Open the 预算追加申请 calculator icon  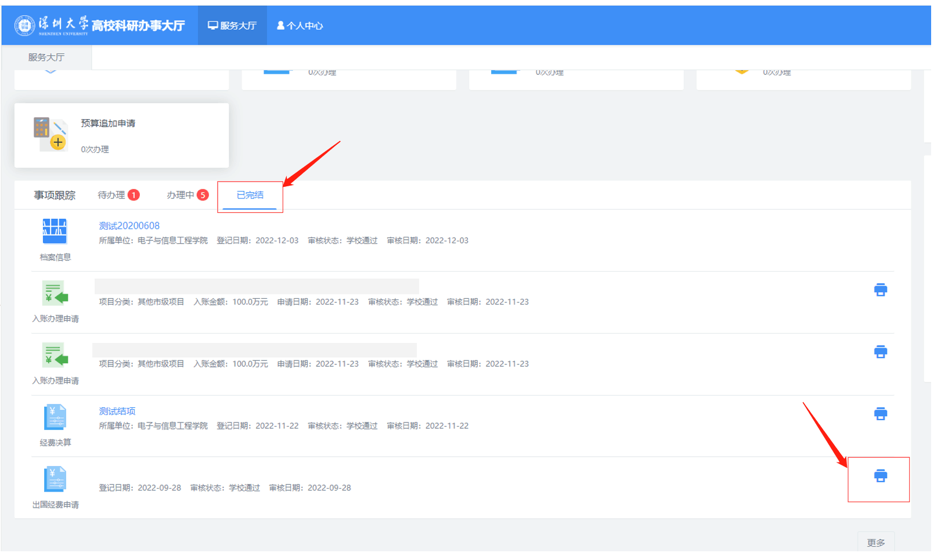pos(51,135)
